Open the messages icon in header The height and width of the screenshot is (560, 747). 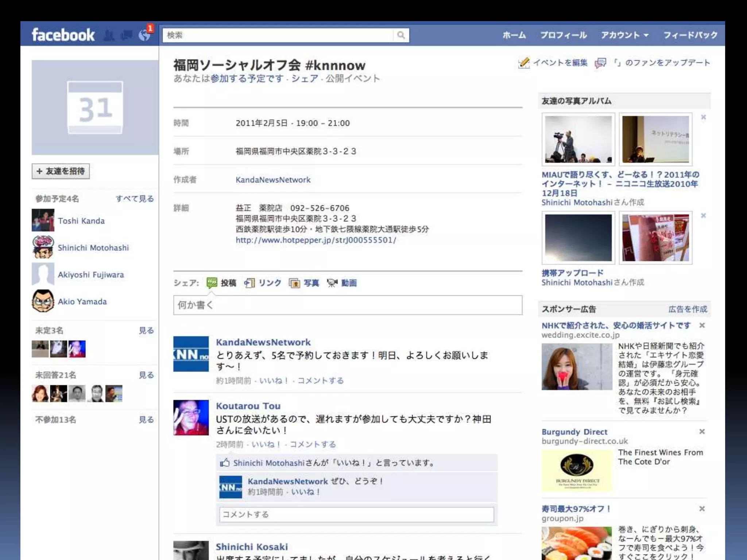(x=127, y=35)
